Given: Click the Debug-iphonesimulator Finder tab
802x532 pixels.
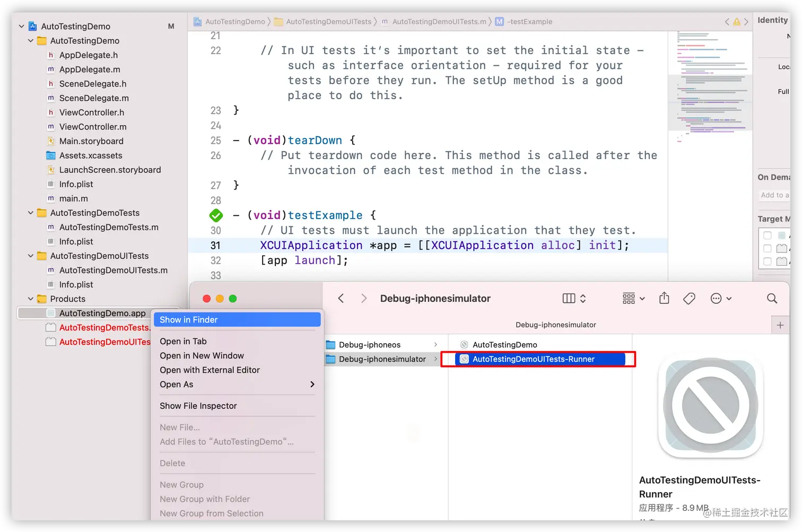Looking at the screenshot, I should [x=555, y=325].
